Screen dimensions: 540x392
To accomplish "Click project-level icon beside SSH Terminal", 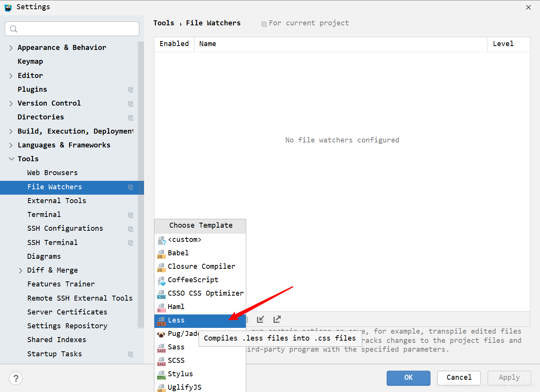I will pyautogui.click(x=131, y=243).
